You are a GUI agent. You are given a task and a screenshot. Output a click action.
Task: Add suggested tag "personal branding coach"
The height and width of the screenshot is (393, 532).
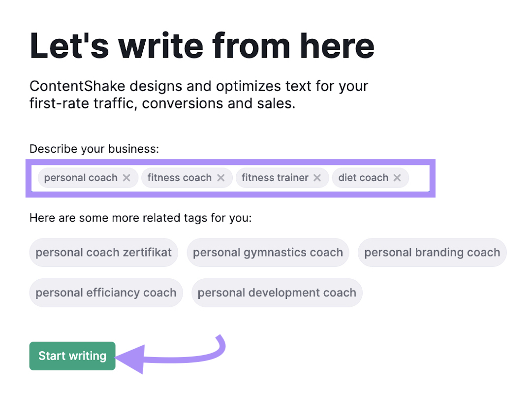432,252
